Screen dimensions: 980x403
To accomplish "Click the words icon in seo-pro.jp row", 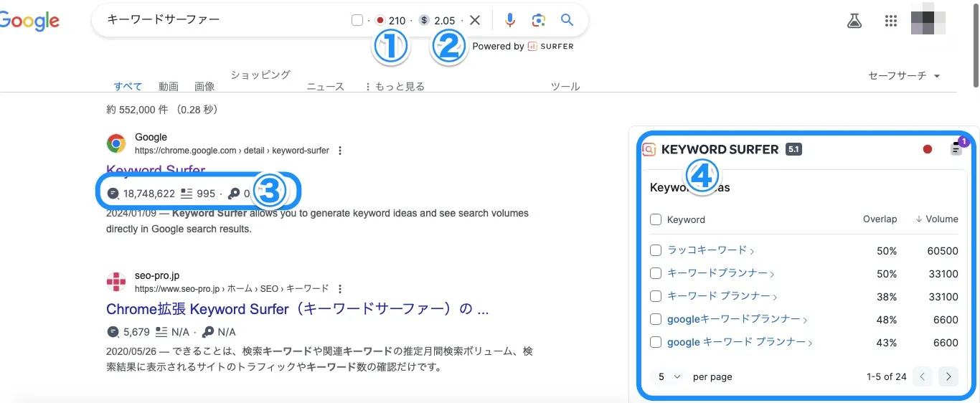I will coord(161,332).
